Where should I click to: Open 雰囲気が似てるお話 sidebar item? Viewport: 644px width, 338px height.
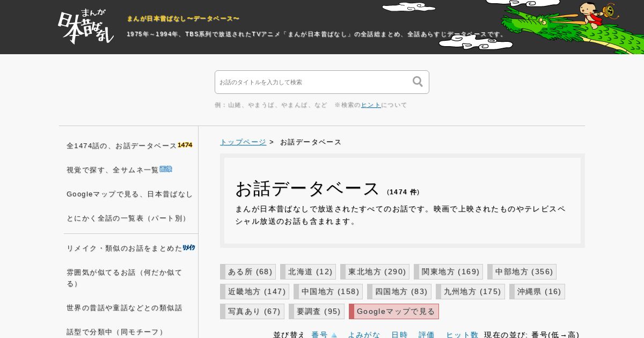(x=125, y=278)
